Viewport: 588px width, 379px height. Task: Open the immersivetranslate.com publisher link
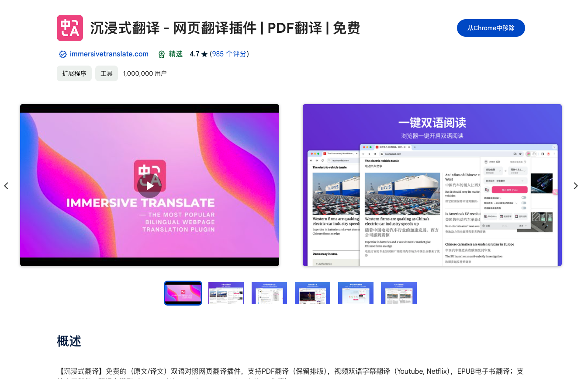109,54
